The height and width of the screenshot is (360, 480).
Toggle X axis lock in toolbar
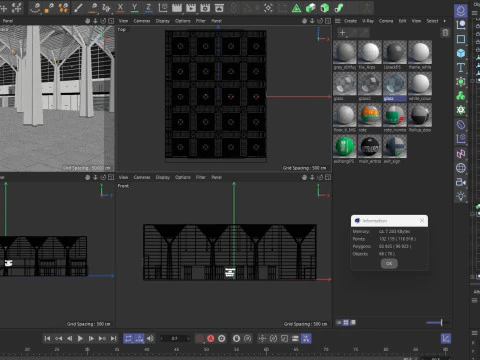(120, 8)
